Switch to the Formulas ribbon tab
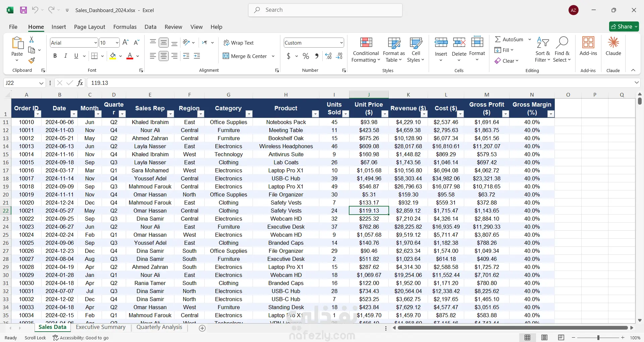Image resolution: width=644 pixels, height=342 pixels. tap(125, 27)
